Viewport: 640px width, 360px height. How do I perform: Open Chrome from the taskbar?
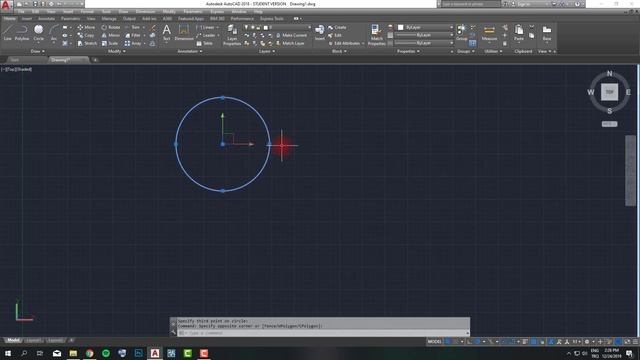[x=89, y=353]
